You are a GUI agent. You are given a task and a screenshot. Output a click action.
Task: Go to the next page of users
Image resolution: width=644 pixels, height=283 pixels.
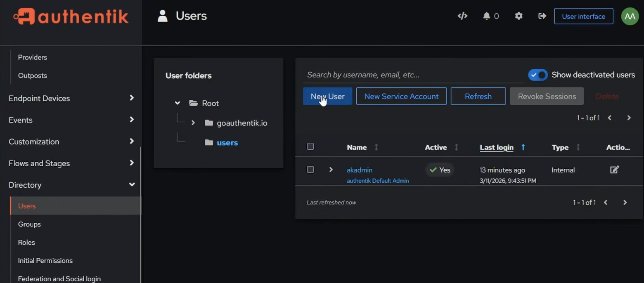click(628, 118)
